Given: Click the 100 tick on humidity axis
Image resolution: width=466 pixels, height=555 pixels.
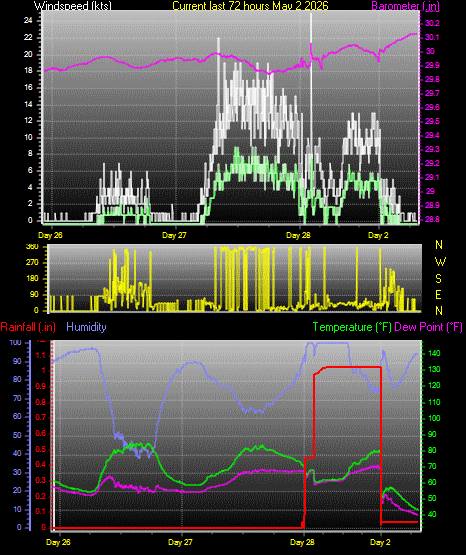Looking at the screenshot, I should (16, 342).
